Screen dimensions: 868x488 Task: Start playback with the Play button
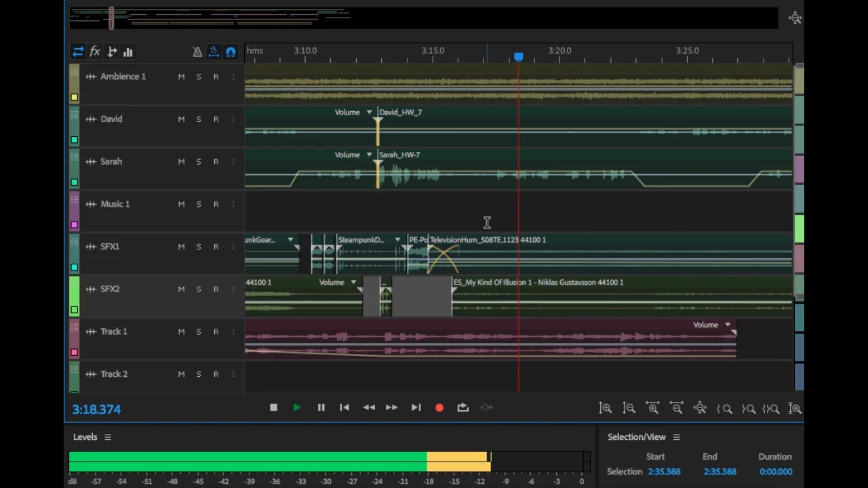click(297, 408)
